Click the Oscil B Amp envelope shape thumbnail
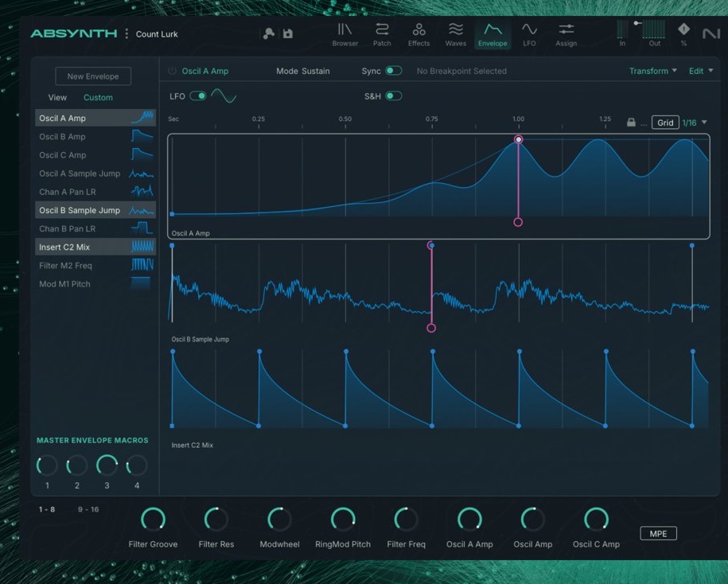This screenshot has width=728, height=584. [x=142, y=137]
